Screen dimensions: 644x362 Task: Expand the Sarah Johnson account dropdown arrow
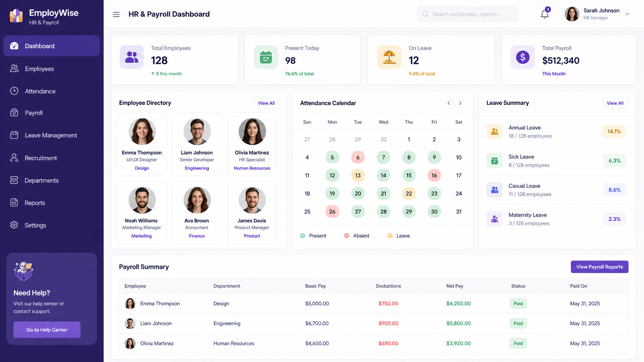[x=627, y=14]
